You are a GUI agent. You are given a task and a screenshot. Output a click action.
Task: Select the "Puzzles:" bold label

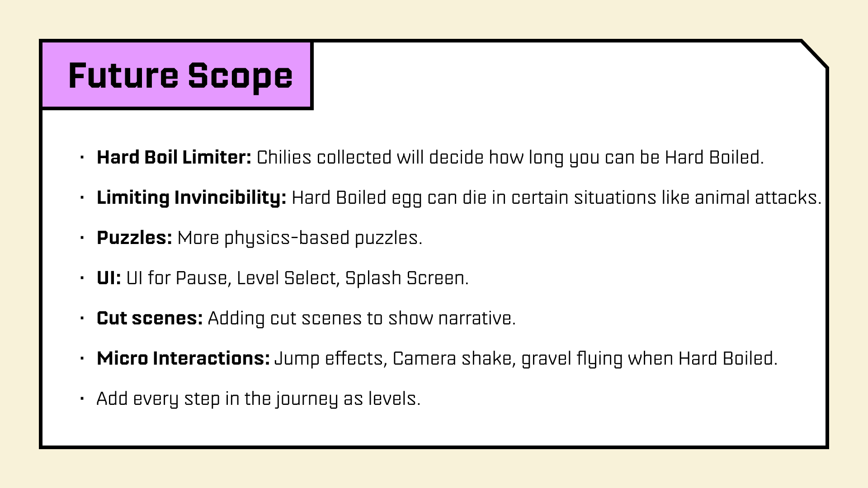134,238
